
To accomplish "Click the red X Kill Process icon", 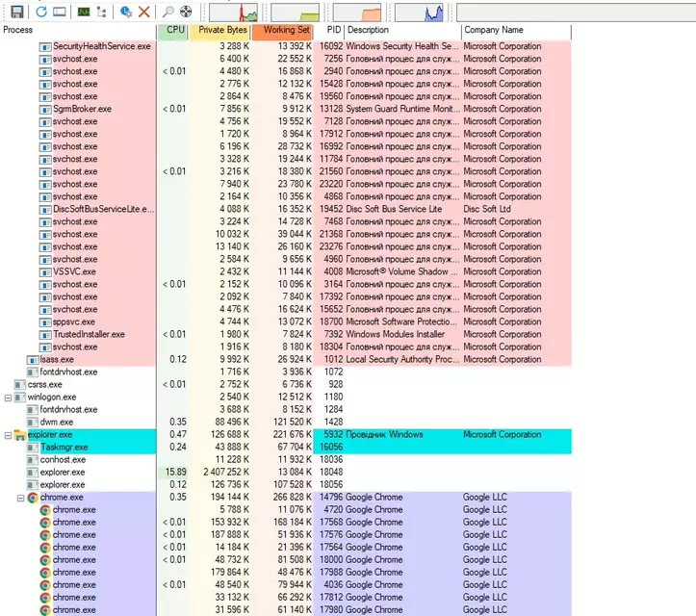I will click(x=143, y=12).
